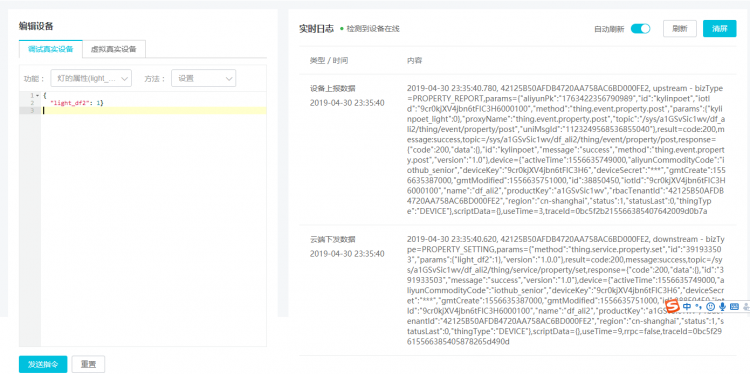This screenshot has height=374, width=750.
Task: Click the timestamp under 设备上报数据
Action: [x=347, y=103]
